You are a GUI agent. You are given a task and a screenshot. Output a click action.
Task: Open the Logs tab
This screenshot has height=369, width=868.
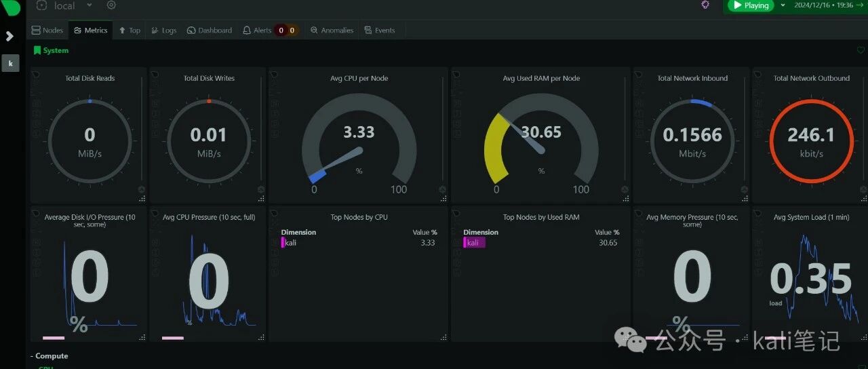point(163,31)
